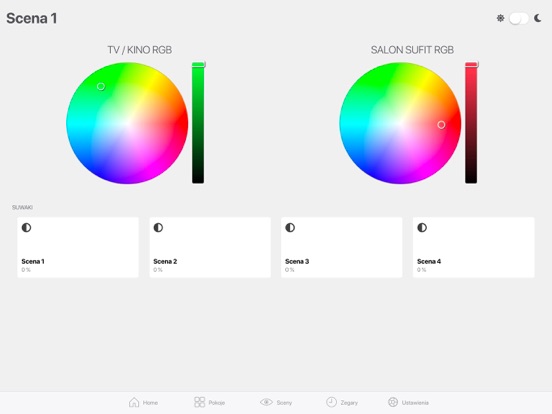Click the TV / KINO color selector marker
552x414 pixels.
click(x=101, y=86)
